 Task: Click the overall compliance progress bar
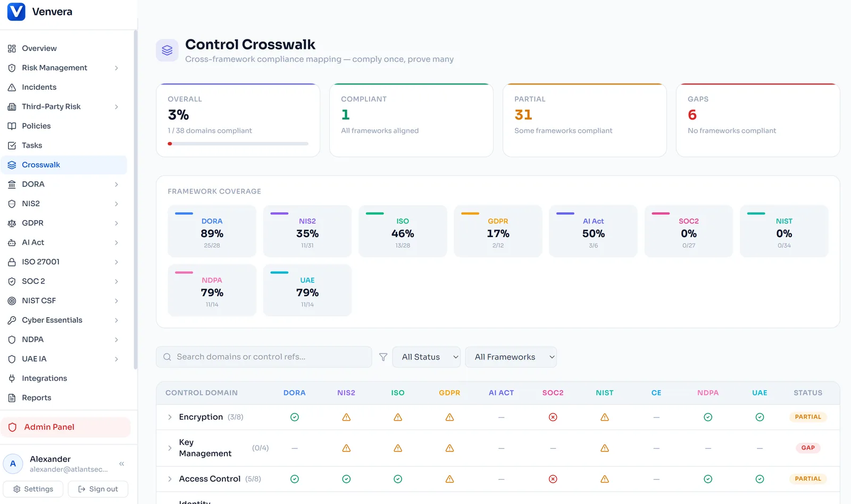click(x=238, y=144)
